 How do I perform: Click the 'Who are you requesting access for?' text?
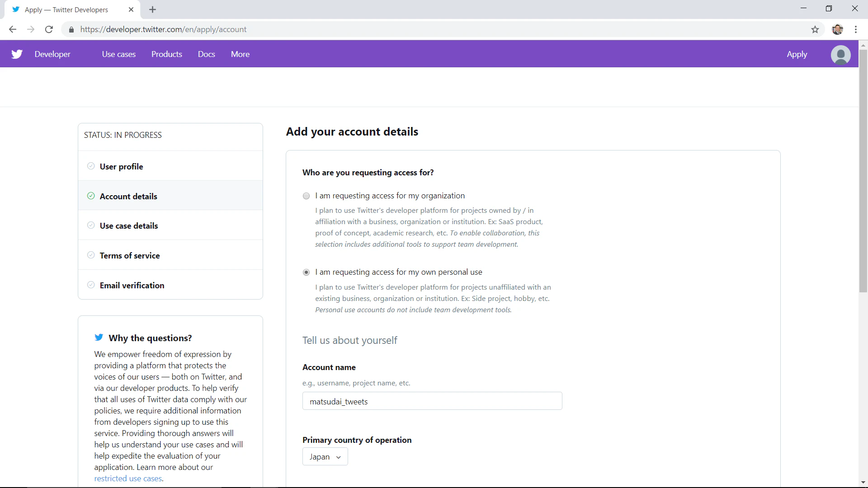click(368, 173)
